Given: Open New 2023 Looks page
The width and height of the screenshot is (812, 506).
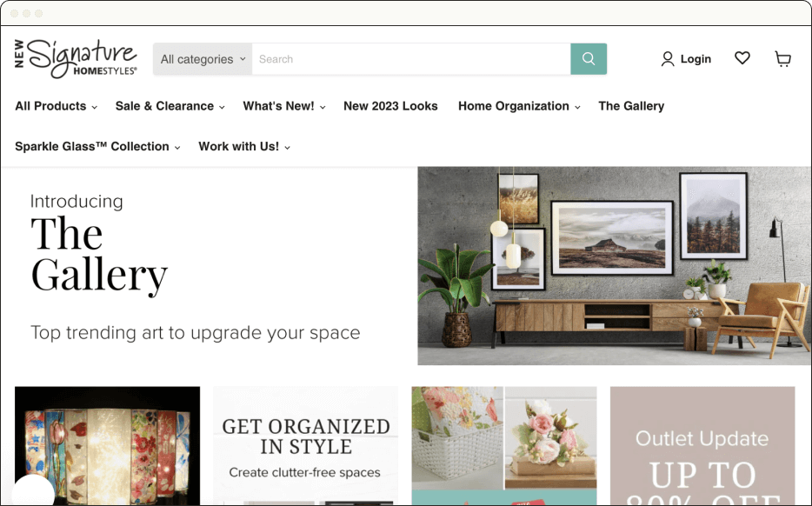Looking at the screenshot, I should click(x=390, y=106).
